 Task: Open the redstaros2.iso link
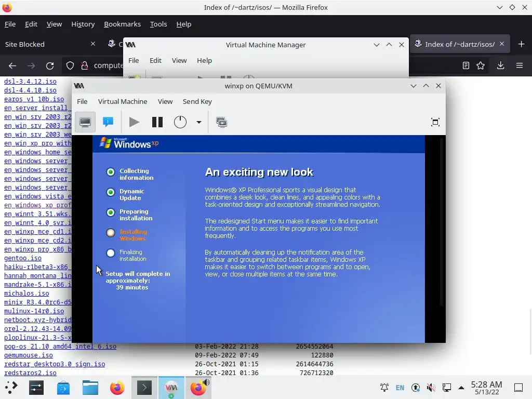tap(30, 373)
